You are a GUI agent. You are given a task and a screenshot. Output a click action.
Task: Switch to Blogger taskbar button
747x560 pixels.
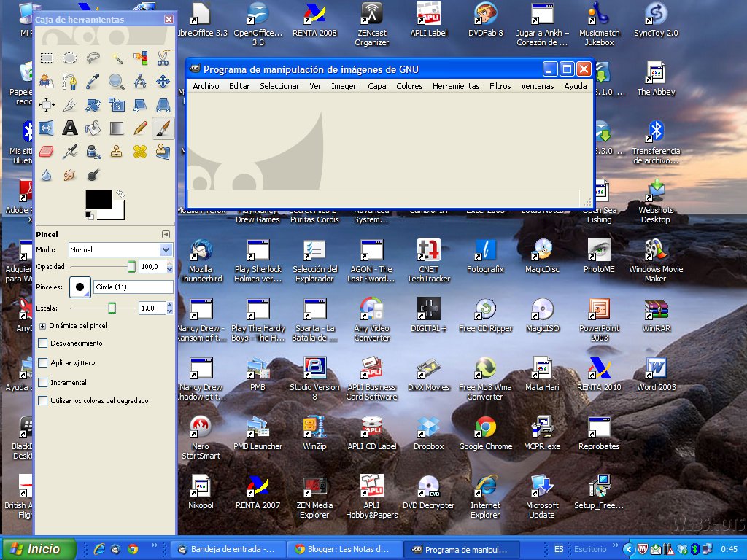[x=344, y=549]
